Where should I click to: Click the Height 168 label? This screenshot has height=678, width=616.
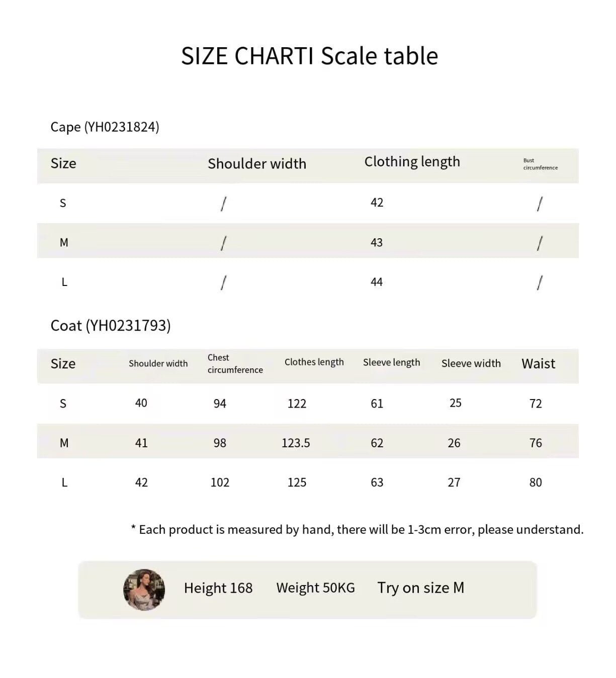point(218,588)
